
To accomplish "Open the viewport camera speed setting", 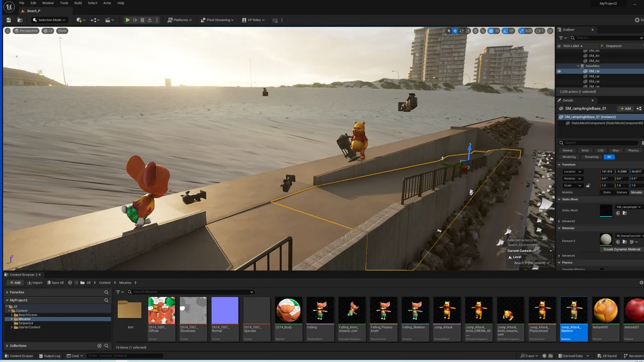I will click(540, 31).
